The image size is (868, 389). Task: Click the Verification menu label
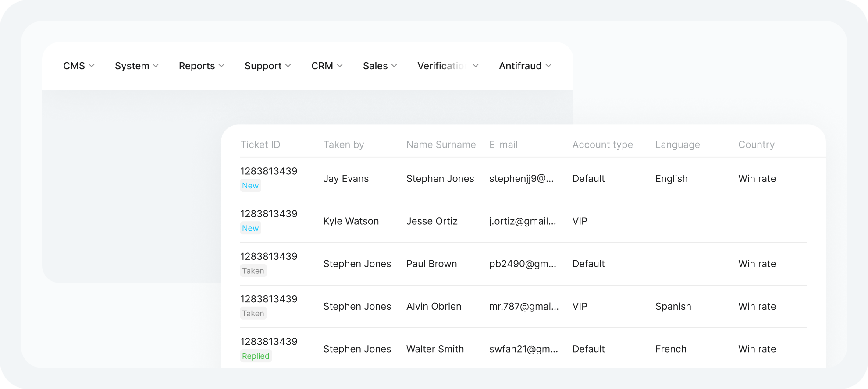click(x=441, y=66)
